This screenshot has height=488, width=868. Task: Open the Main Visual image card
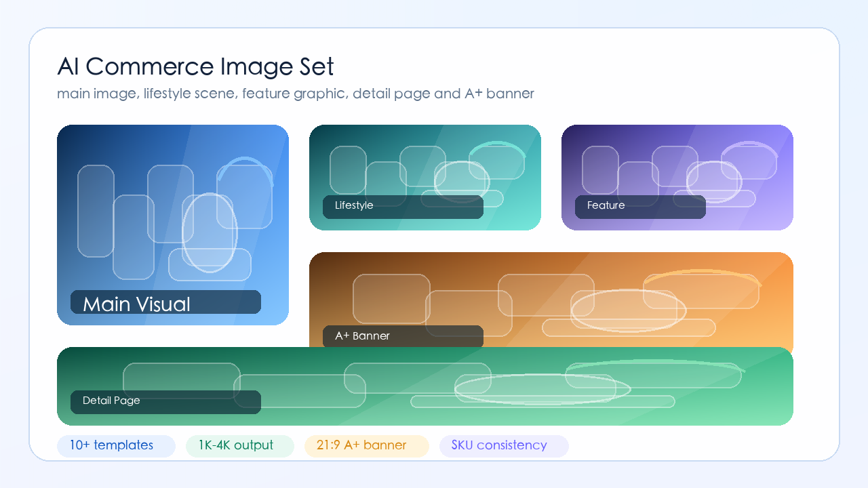point(173,225)
